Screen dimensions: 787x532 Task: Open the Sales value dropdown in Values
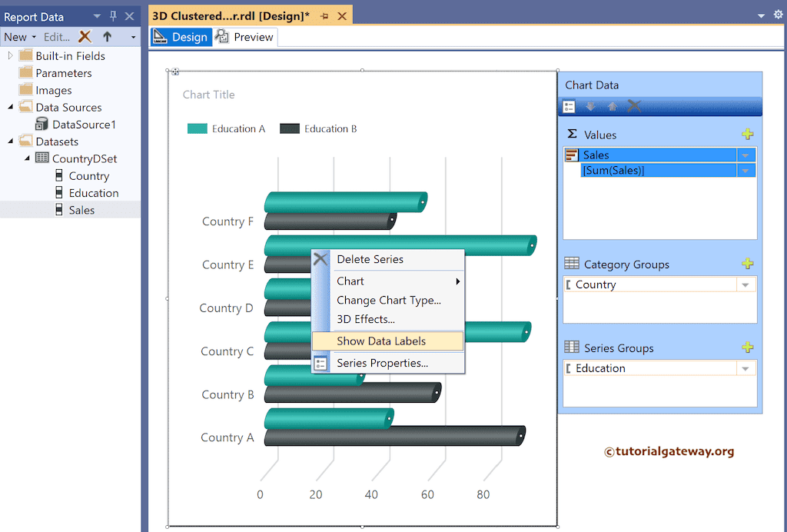click(746, 155)
